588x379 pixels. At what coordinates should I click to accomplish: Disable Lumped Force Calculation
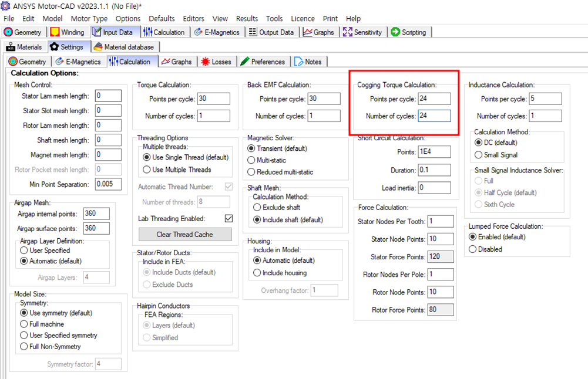(x=472, y=249)
